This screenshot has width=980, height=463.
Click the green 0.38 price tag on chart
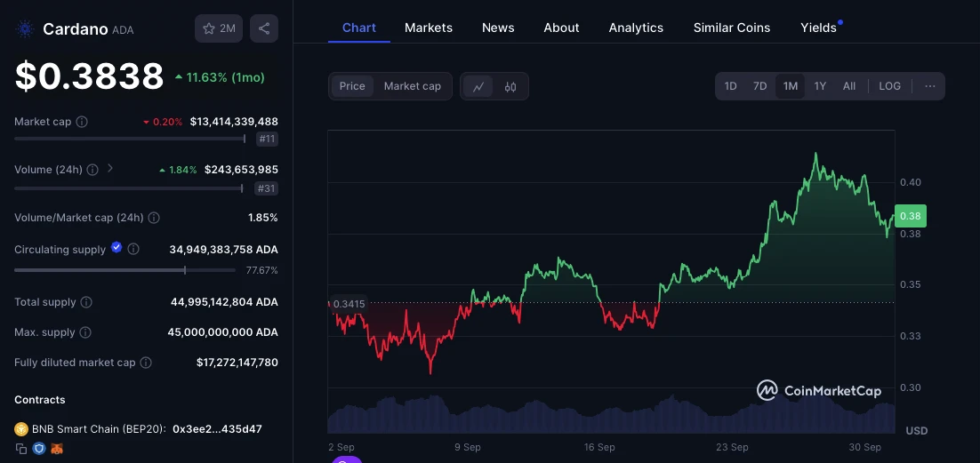click(x=911, y=216)
